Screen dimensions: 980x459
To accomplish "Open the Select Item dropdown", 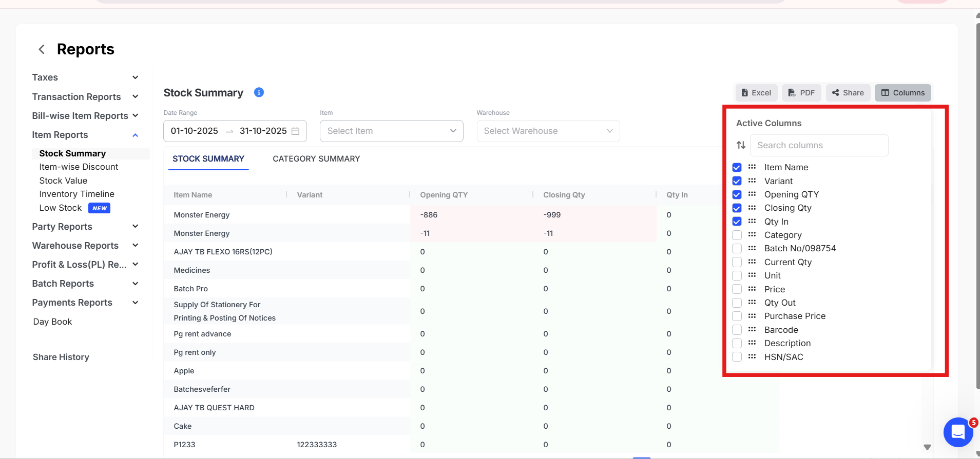I will pyautogui.click(x=391, y=131).
